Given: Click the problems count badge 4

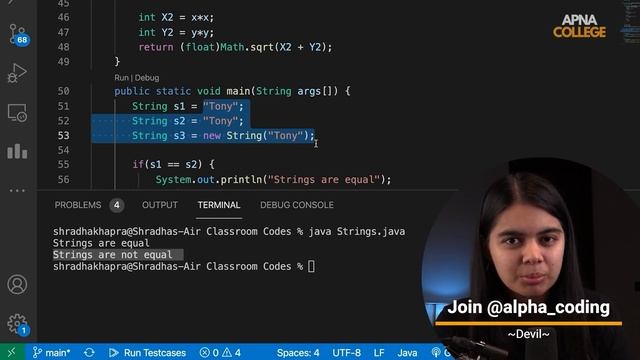Looking at the screenshot, I should [117, 205].
